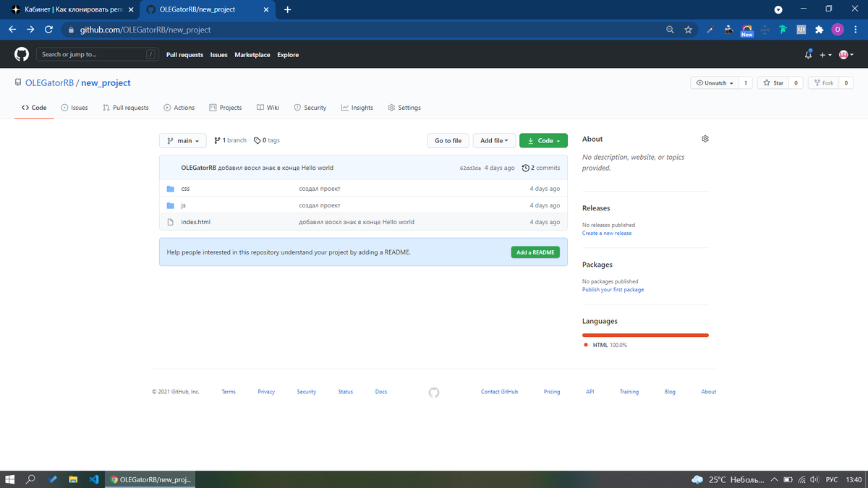Open the repository Settings tab
Image resolution: width=868 pixels, height=488 pixels.
(x=404, y=108)
